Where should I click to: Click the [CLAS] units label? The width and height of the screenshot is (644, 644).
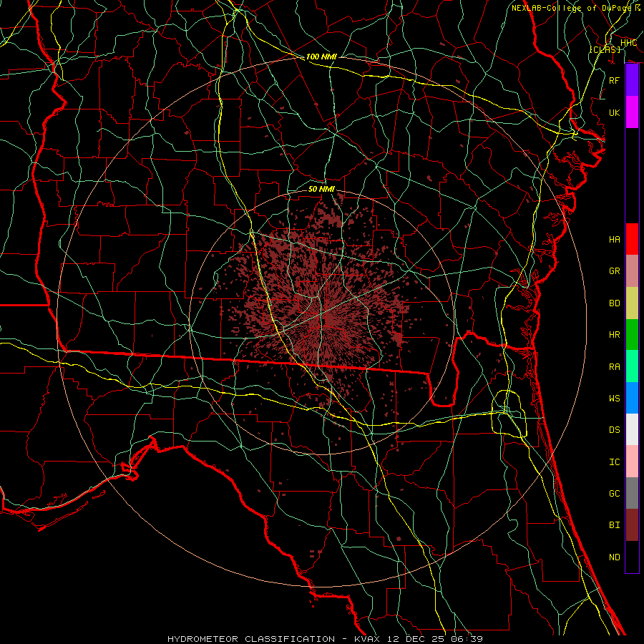(x=605, y=49)
